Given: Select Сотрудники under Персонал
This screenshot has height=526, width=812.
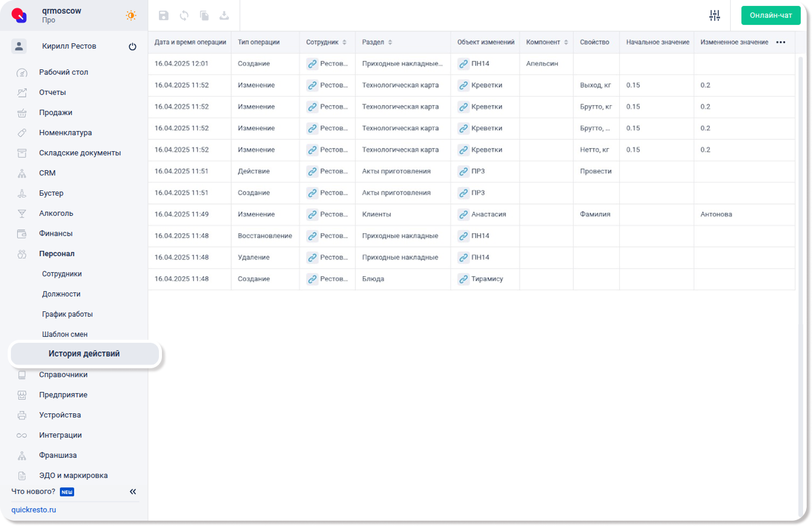Looking at the screenshot, I should [x=62, y=274].
